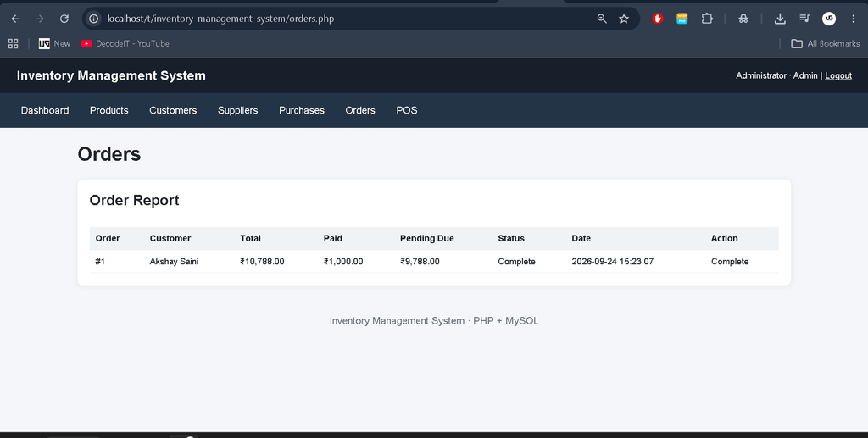The image size is (868, 438).
Task: Open the colorful card extension icon
Action: (x=682, y=19)
